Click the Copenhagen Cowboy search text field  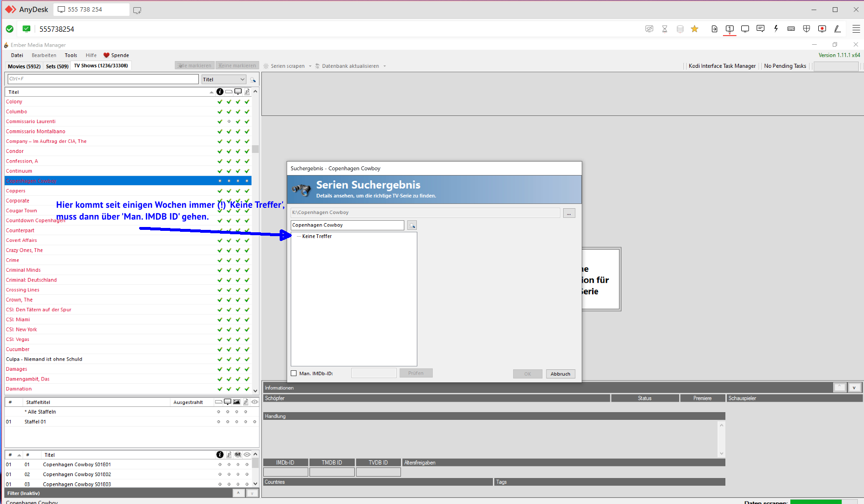pos(348,225)
